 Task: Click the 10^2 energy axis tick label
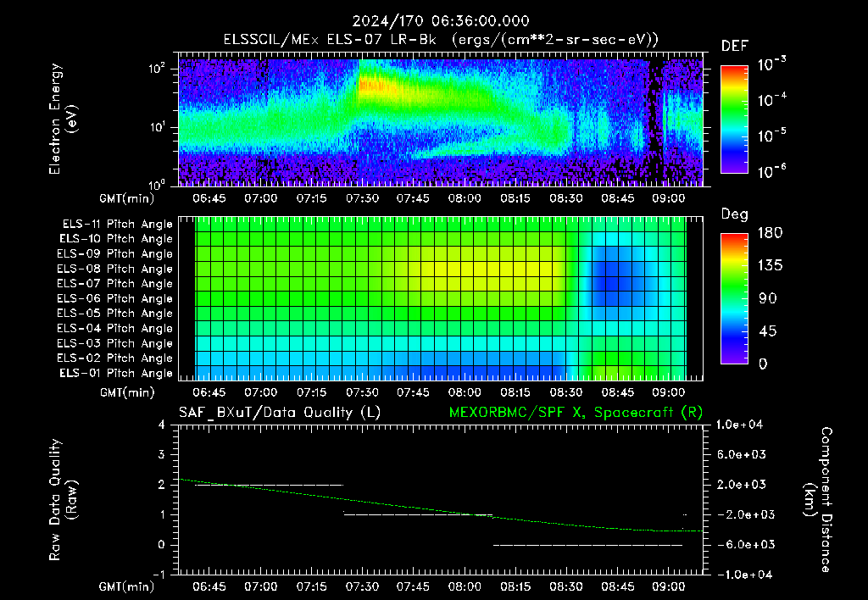tap(157, 69)
